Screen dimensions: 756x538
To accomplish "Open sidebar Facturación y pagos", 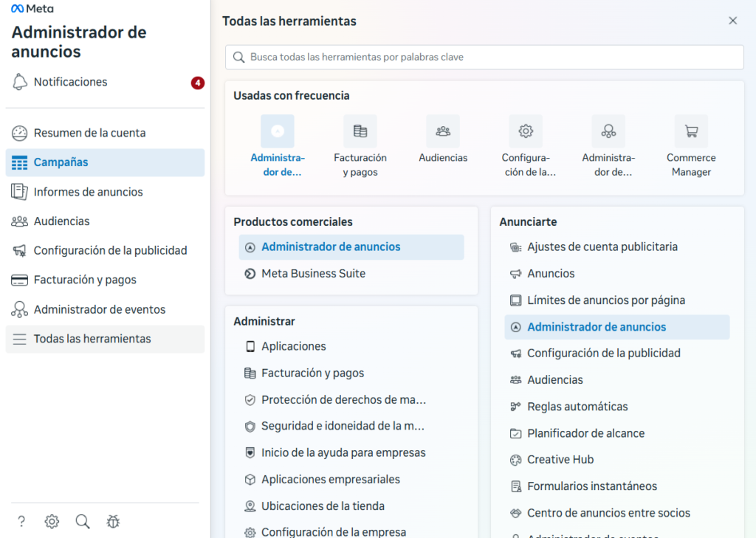I will tap(105, 280).
